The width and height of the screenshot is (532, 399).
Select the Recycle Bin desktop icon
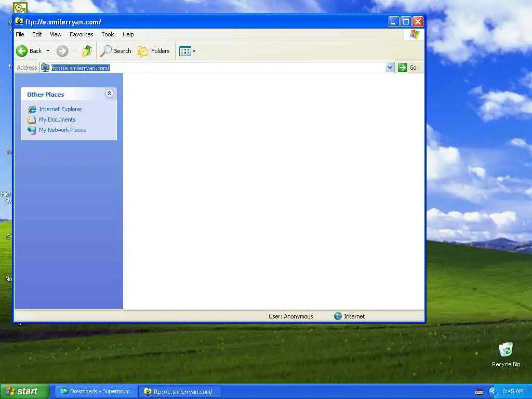[506, 354]
